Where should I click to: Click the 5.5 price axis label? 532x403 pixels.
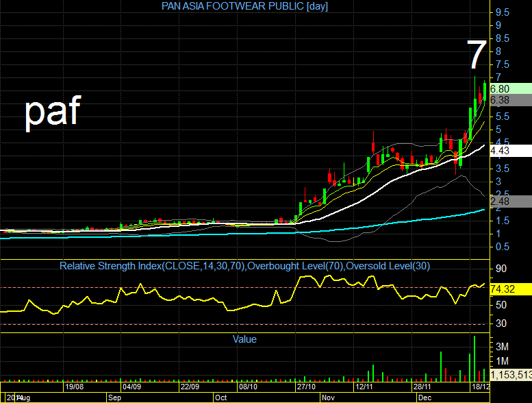click(x=503, y=117)
